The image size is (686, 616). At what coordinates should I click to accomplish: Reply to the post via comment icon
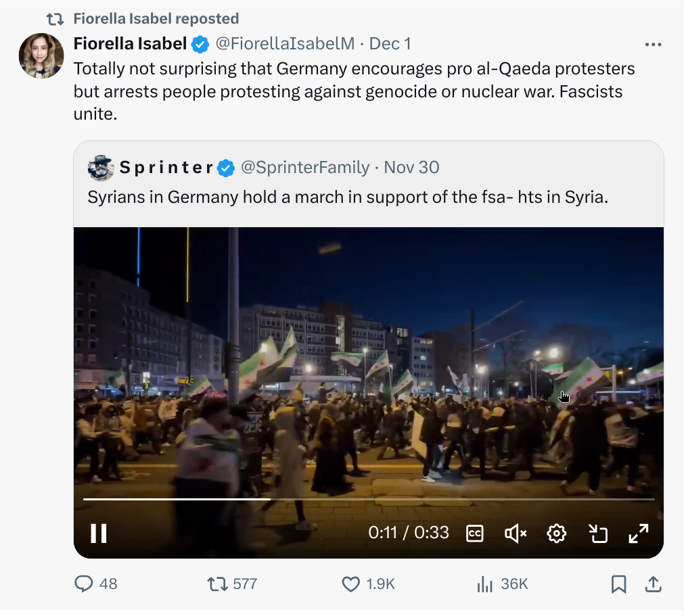(x=84, y=584)
